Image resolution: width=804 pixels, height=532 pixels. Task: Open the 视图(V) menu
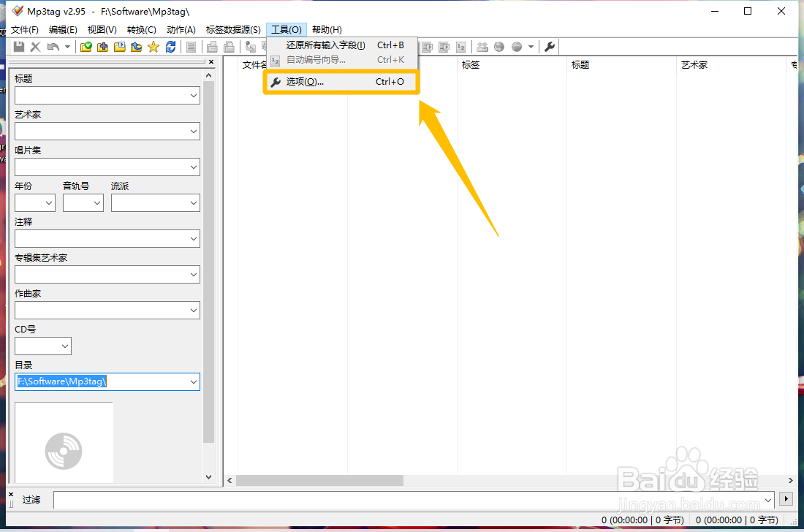[102, 30]
